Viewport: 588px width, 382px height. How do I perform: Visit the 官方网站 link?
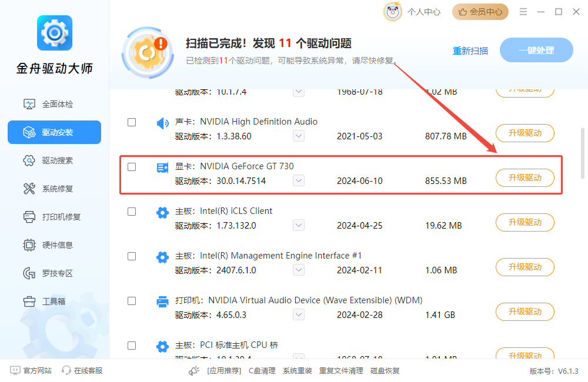pos(37,371)
